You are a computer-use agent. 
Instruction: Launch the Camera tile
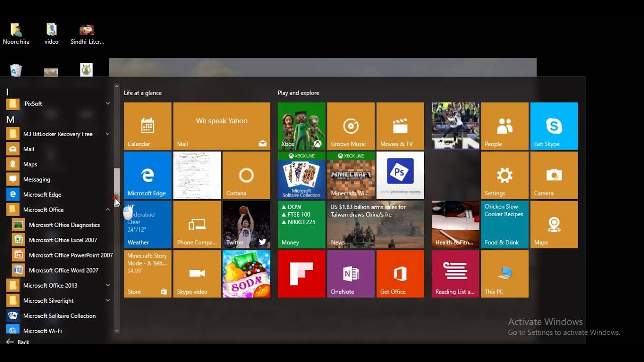tap(554, 175)
